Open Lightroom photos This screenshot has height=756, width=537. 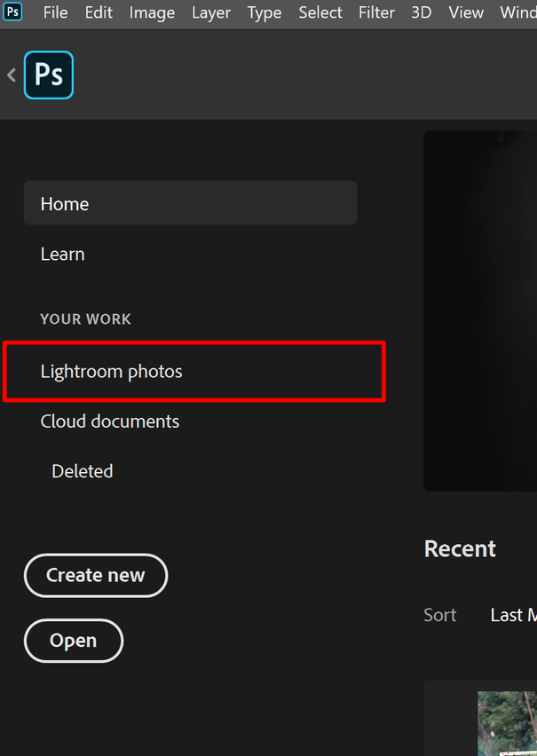click(x=112, y=372)
